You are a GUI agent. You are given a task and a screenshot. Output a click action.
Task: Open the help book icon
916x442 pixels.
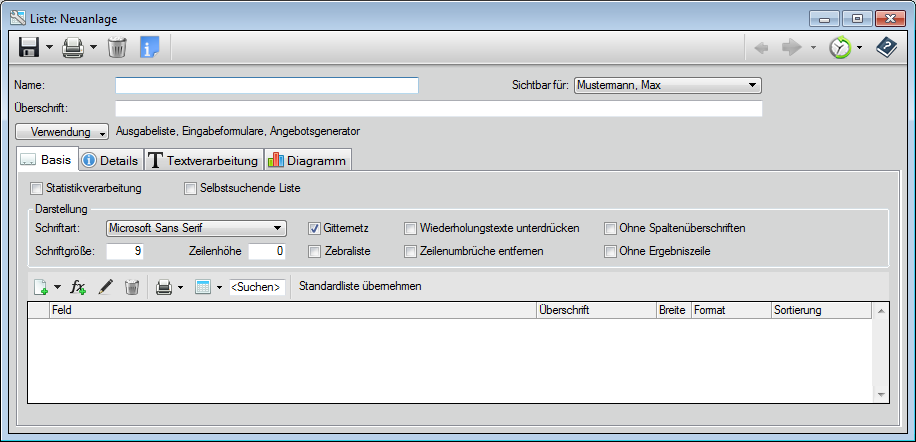point(886,47)
